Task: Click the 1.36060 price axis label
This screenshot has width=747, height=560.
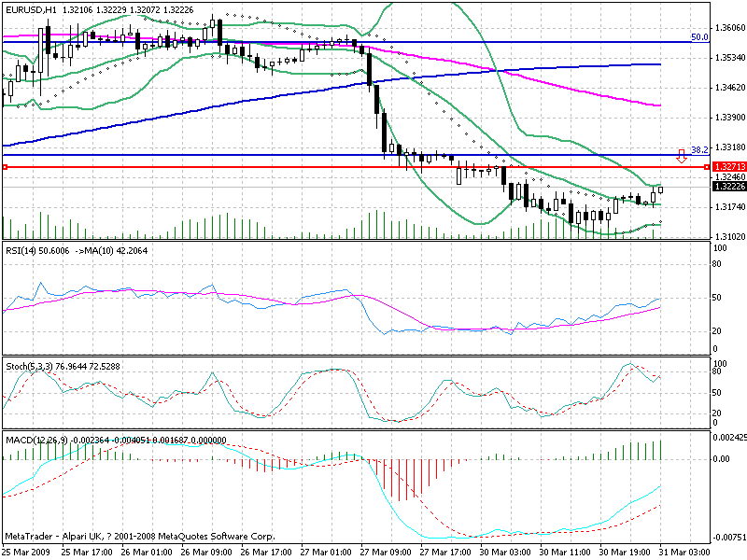Action: (730, 28)
